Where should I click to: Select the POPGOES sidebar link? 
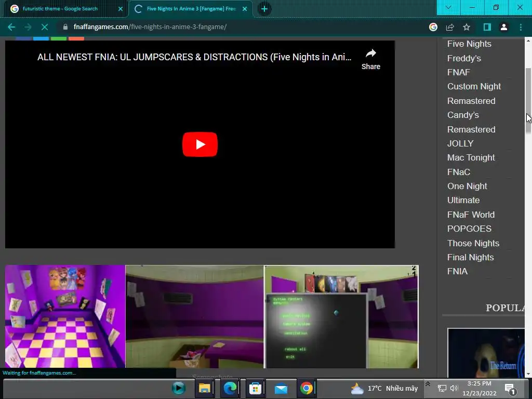point(469,229)
